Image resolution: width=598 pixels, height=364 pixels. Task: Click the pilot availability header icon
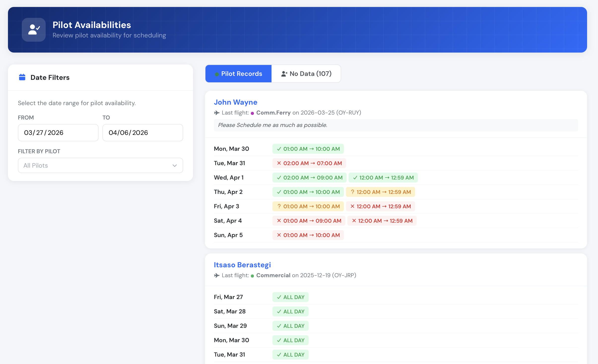click(34, 30)
